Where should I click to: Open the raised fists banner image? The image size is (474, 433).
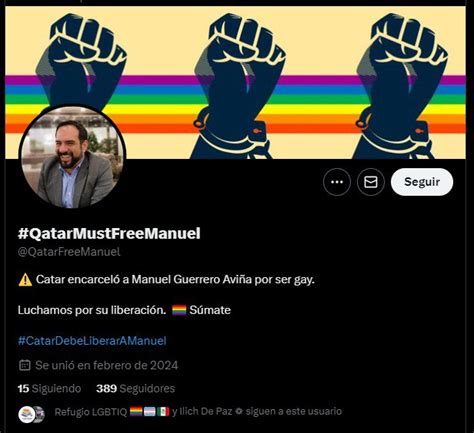[x=235, y=82]
